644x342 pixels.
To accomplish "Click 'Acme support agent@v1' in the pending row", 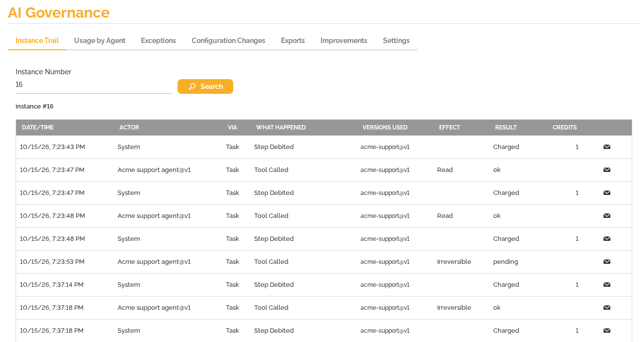I will point(154,262).
